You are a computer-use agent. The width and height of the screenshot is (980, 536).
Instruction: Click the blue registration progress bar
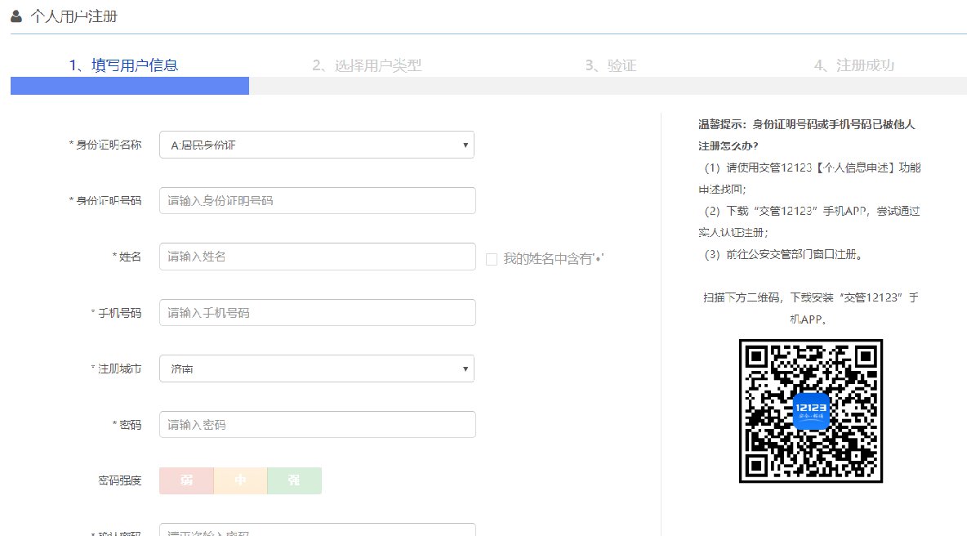(x=130, y=86)
